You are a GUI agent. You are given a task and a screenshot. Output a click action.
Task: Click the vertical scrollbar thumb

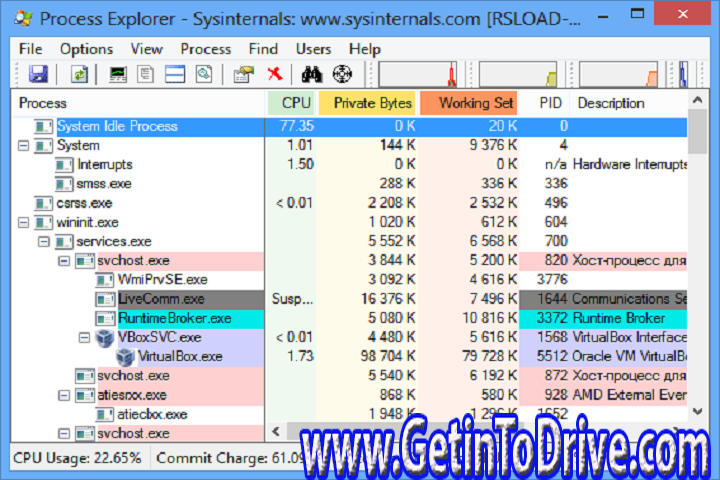[698, 132]
